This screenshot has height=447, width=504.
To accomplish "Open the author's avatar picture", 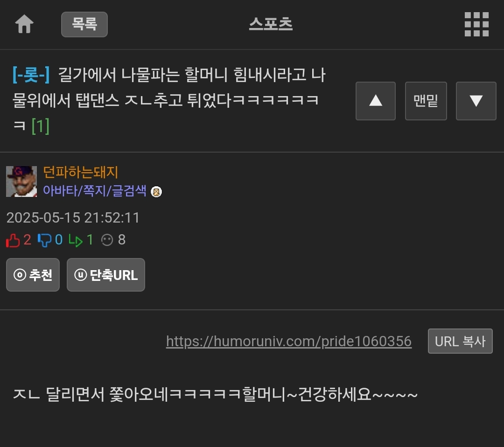I will (21, 181).
